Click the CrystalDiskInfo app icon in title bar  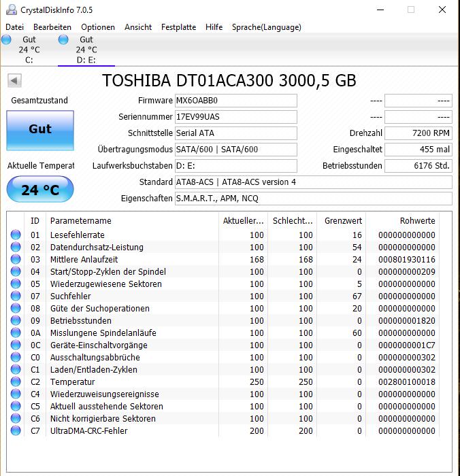(12, 10)
